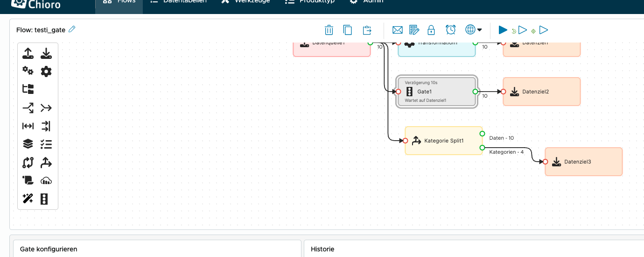Click the lock icon in the toolbar
This screenshot has width=644, height=257.
click(431, 30)
